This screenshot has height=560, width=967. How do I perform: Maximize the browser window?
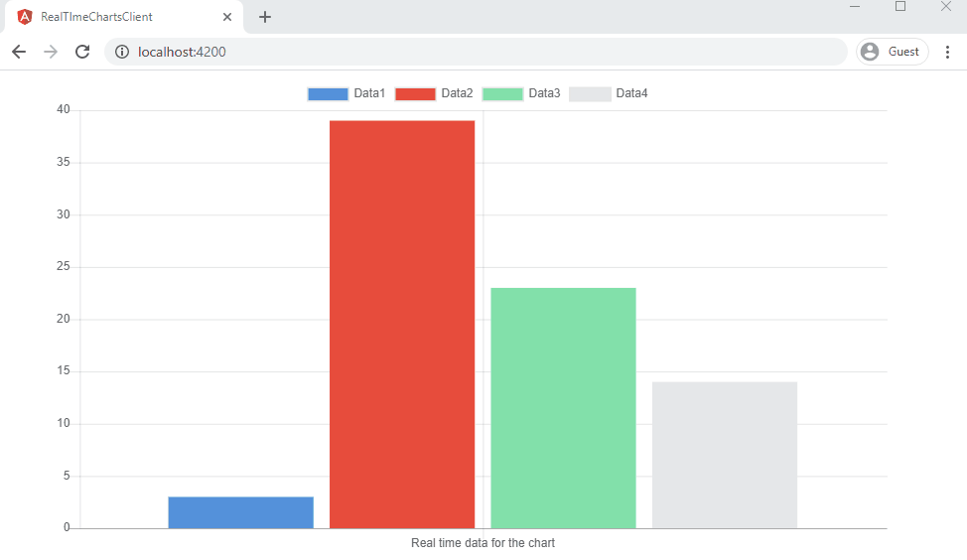[900, 6]
